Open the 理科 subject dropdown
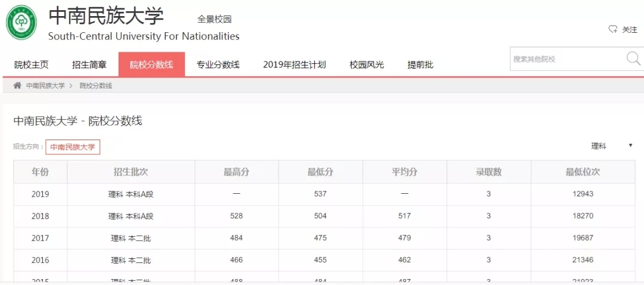Viewport: 644px width, 285px height. tap(611, 146)
